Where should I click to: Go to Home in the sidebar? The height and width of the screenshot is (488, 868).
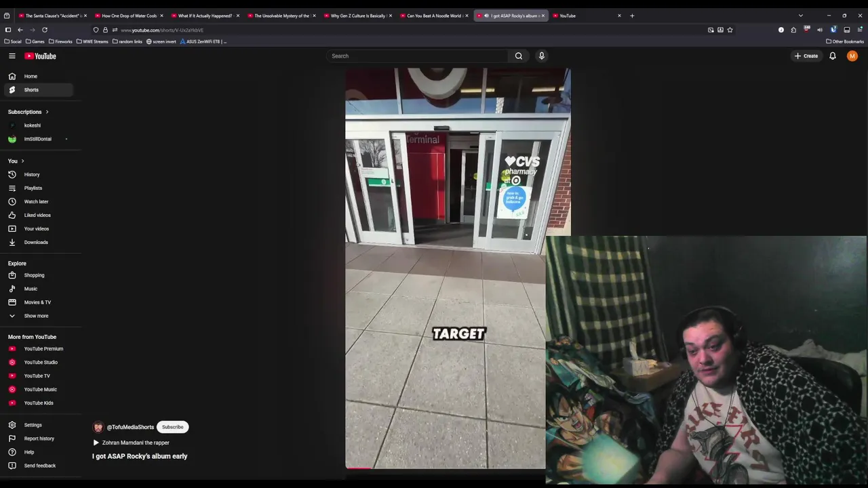39,76
